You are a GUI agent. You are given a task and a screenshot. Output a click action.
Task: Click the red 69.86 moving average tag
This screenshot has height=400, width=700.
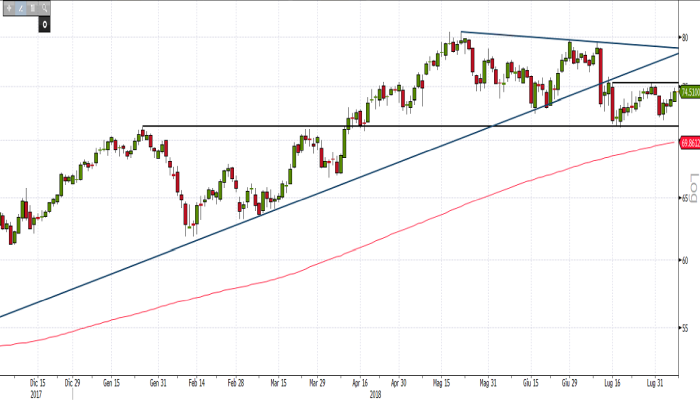click(x=688, y=143)
